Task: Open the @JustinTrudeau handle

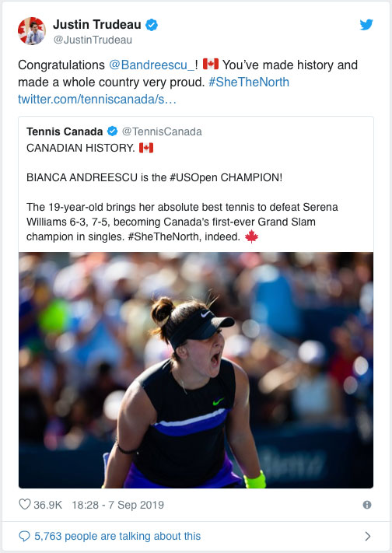Action: click(x=93, y=40)
